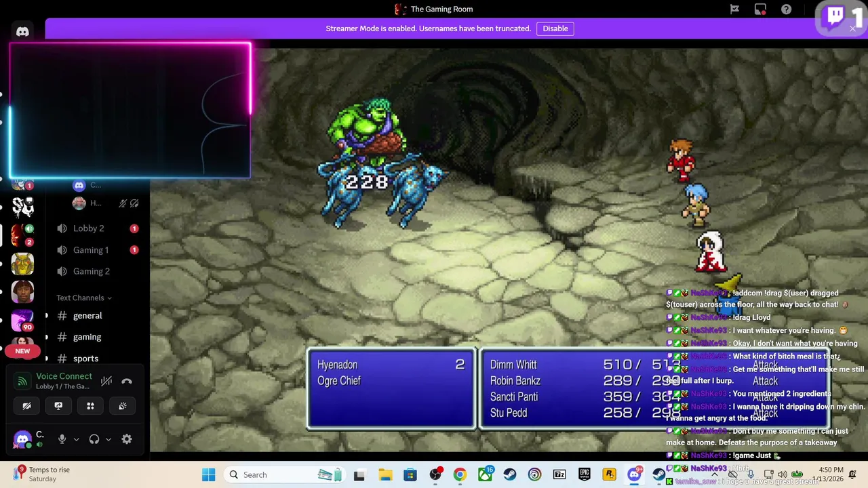Open headphones output options arrow
Image resolution: width=868 pixels, height=488 pixels.
coord(108,439)
